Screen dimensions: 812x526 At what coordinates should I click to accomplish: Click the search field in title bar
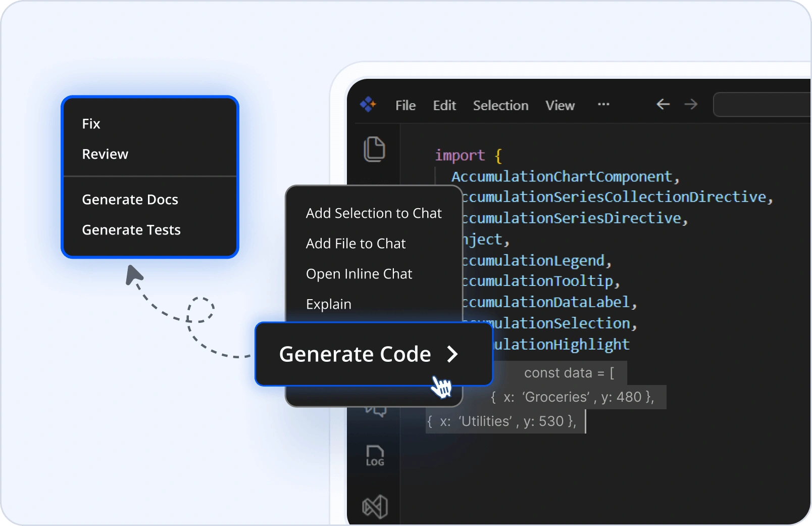[761, 105]
